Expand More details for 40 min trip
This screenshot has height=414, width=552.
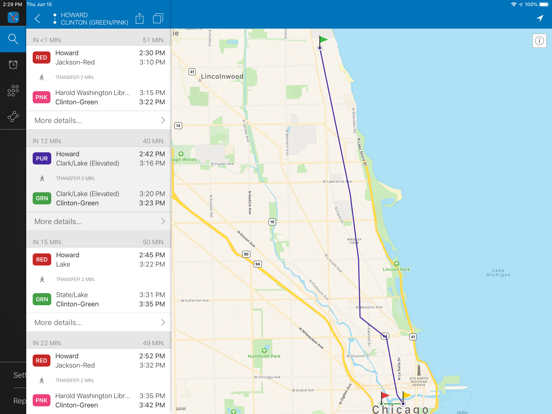point(99,221)
